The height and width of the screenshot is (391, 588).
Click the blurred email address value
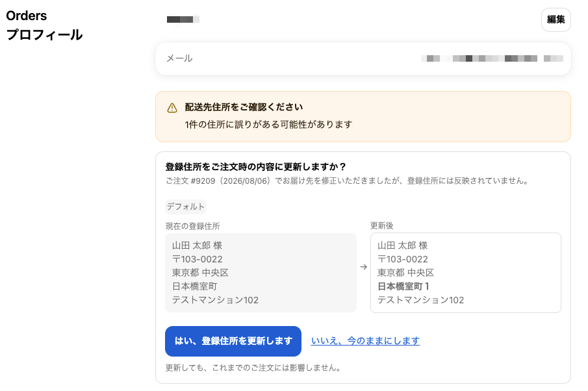492,58
